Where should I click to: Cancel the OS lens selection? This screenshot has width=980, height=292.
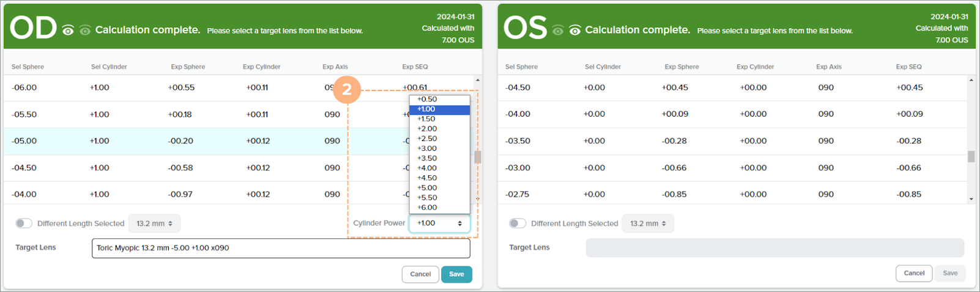914,273
